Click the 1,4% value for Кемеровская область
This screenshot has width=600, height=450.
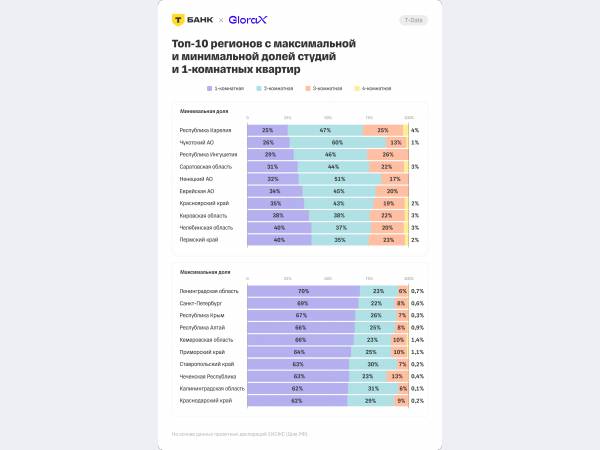pos(416,340)
